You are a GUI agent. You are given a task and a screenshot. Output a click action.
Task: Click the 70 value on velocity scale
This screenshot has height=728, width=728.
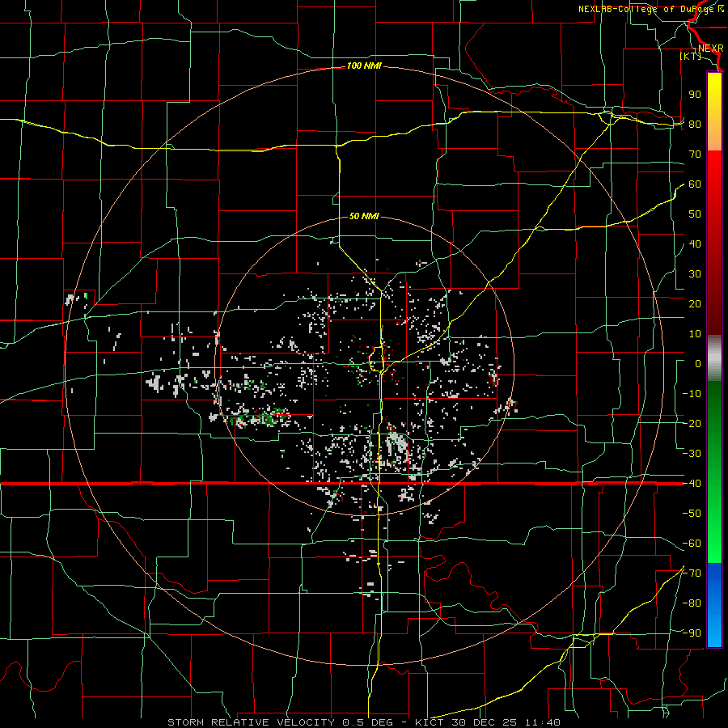[695, 154]
